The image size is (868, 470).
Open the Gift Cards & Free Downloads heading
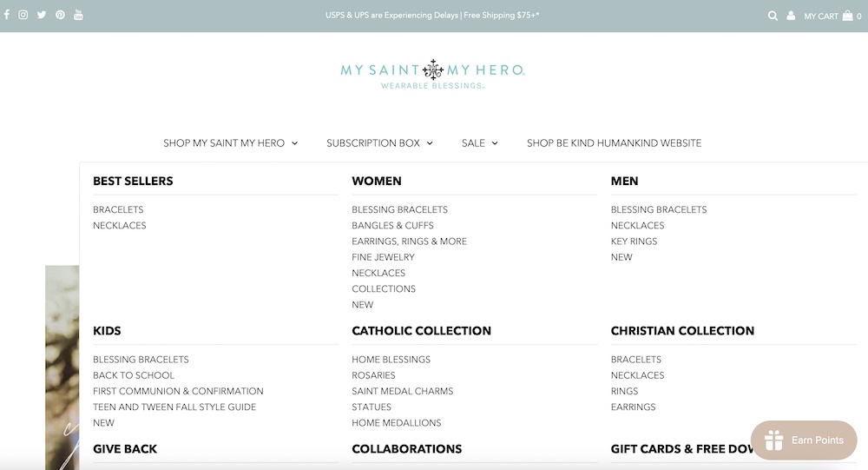pos(682,449)
